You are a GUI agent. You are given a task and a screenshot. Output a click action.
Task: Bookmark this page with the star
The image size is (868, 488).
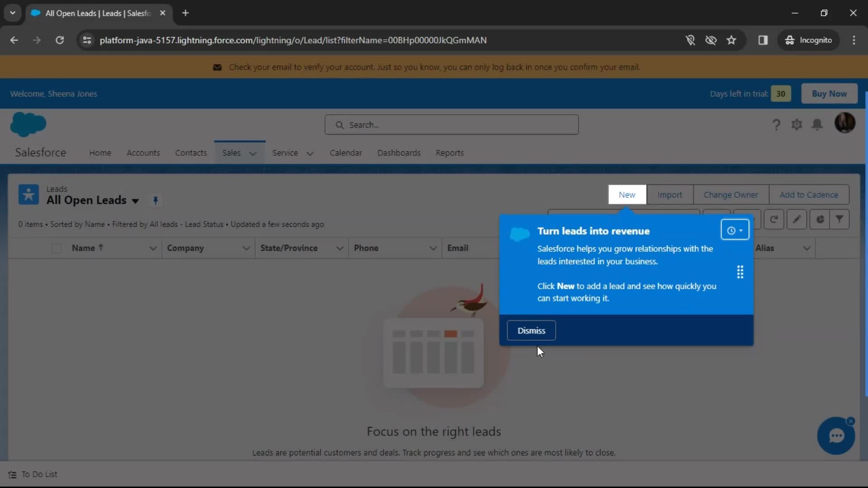[x=731, y=40]
